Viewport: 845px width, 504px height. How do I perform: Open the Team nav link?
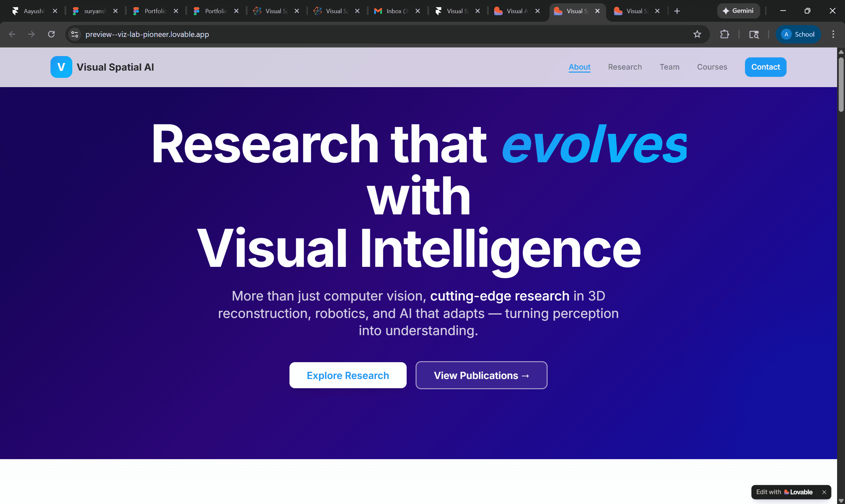[x=669, y=67]
